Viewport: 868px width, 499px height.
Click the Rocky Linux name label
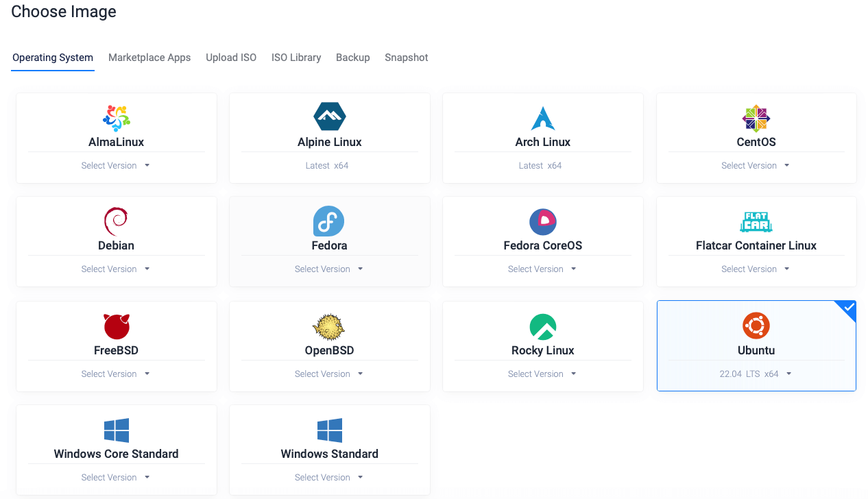click(543, 350)
